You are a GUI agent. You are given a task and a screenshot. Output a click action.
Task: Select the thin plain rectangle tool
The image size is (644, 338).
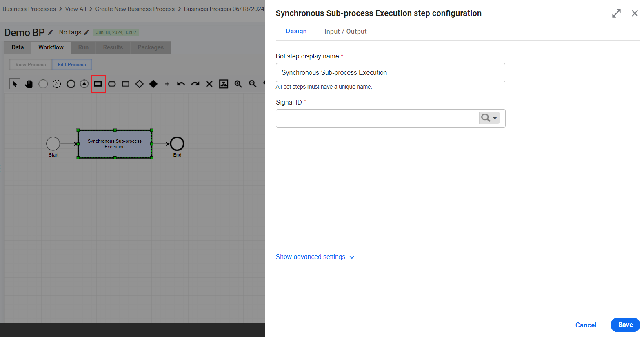(x=126, y=84)
